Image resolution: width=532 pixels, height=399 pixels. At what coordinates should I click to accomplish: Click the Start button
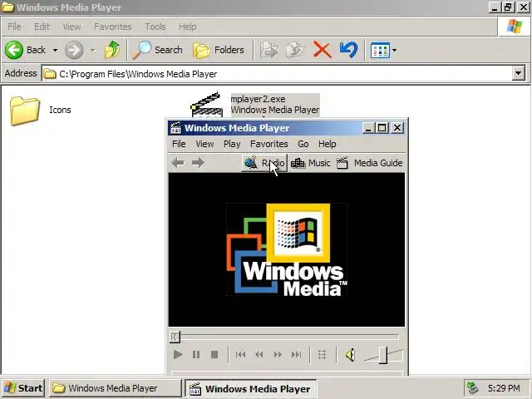23,388
